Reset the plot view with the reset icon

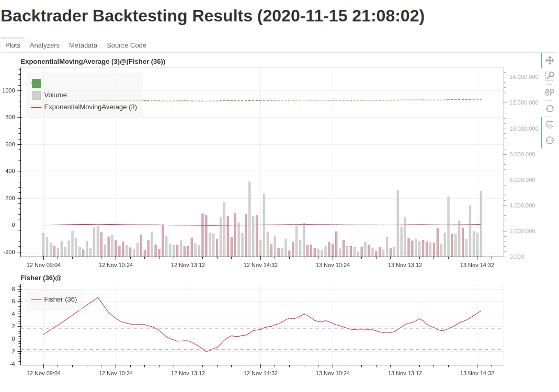pyautogui.click(x=550, y=109)
